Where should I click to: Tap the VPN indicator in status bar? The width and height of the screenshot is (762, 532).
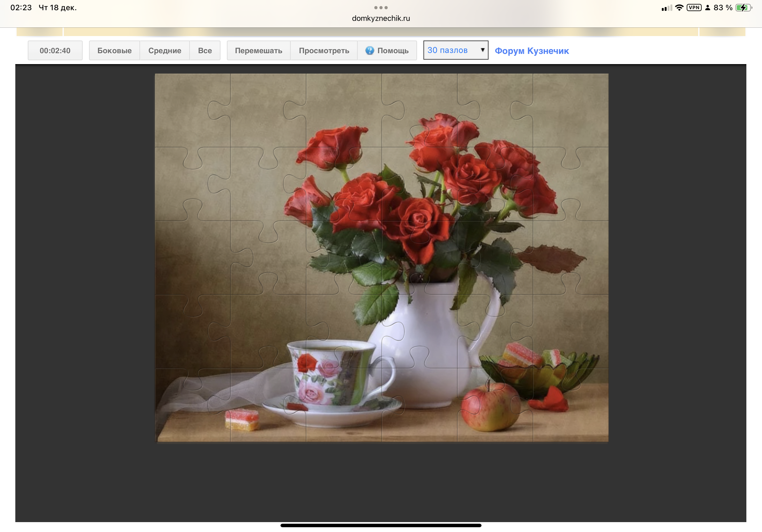694,8
